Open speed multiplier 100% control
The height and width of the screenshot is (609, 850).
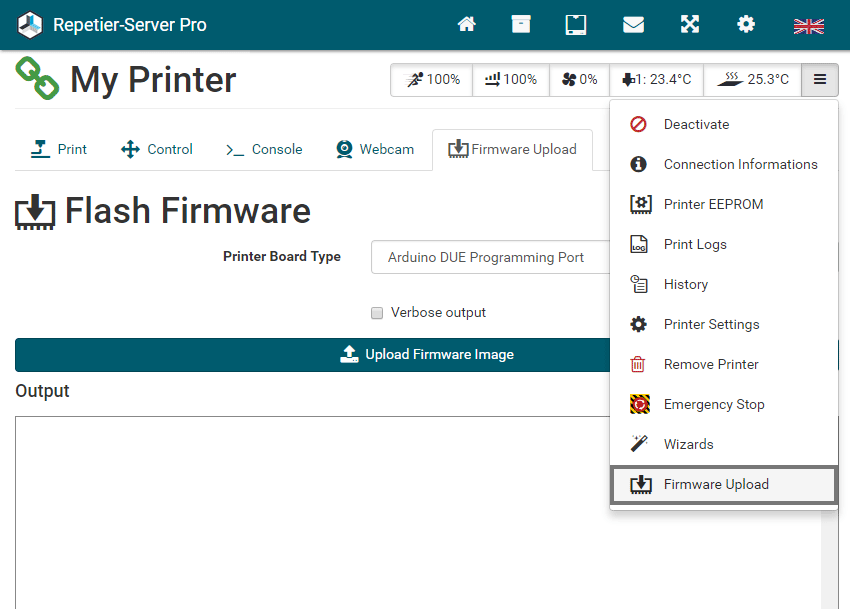pos(432,80)
